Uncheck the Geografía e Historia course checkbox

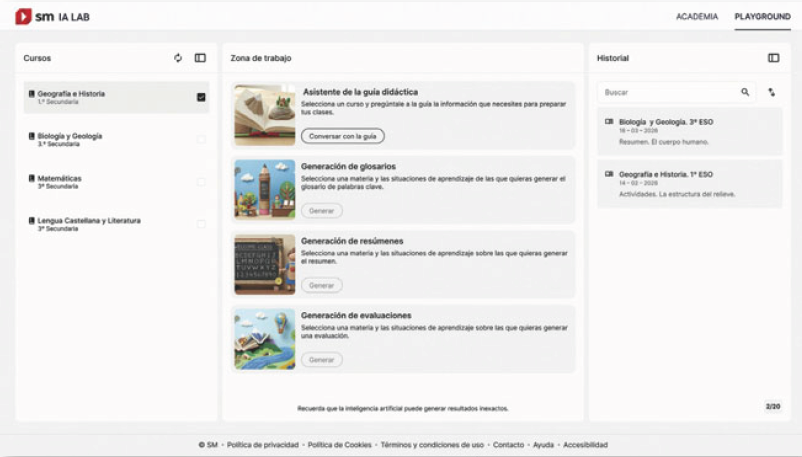coord(201,97)
